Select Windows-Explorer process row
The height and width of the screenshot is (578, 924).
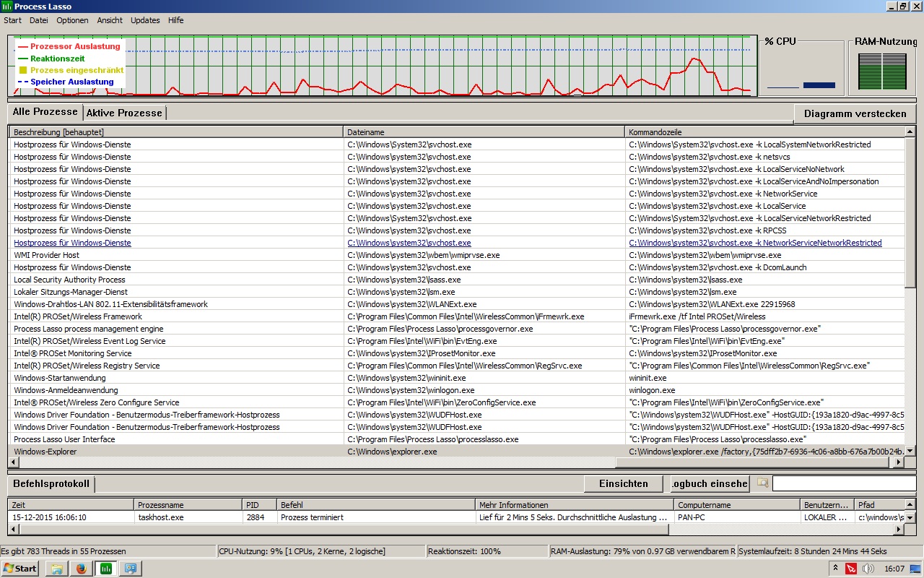coord(456,452)
